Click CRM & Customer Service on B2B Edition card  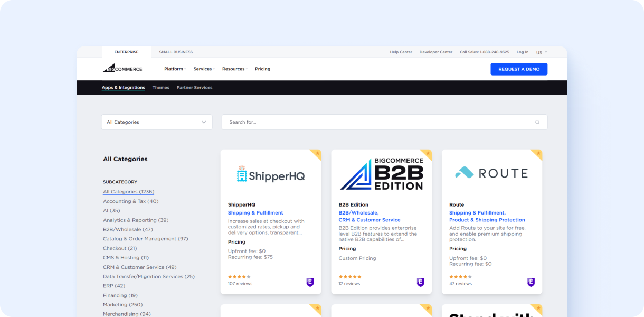pos(370,220)
